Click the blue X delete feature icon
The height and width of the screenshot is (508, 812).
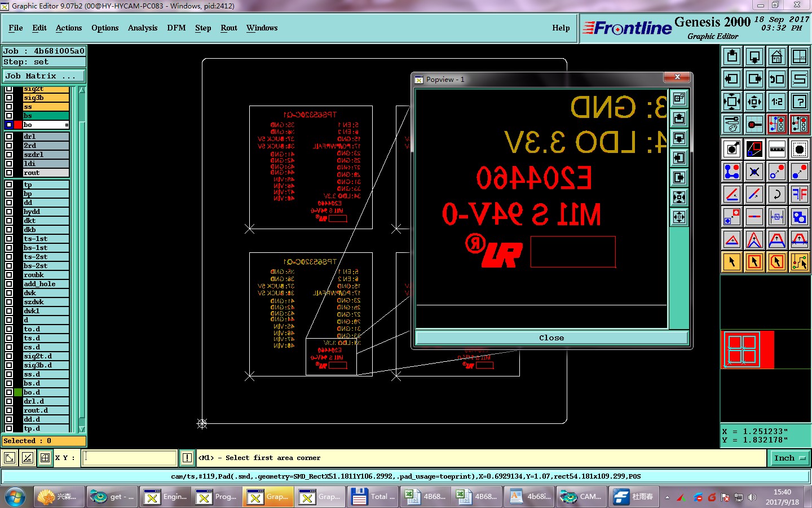[754, 172]
